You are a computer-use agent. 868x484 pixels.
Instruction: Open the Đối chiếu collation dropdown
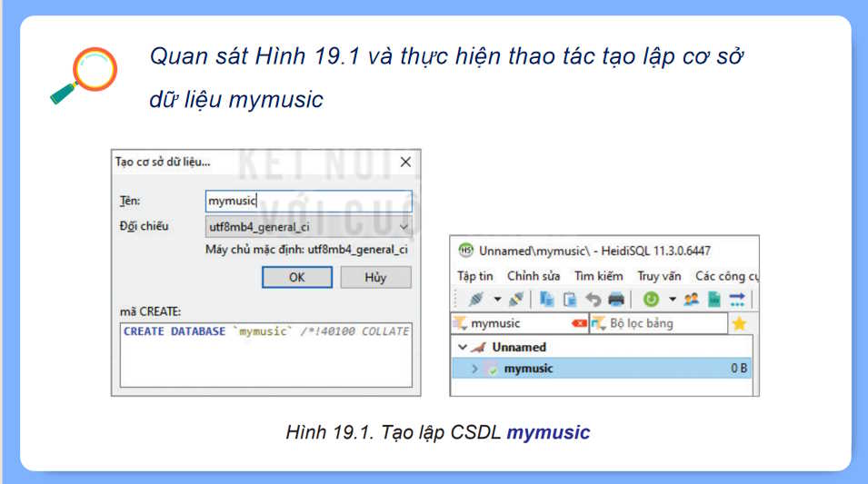coord(309,227)
